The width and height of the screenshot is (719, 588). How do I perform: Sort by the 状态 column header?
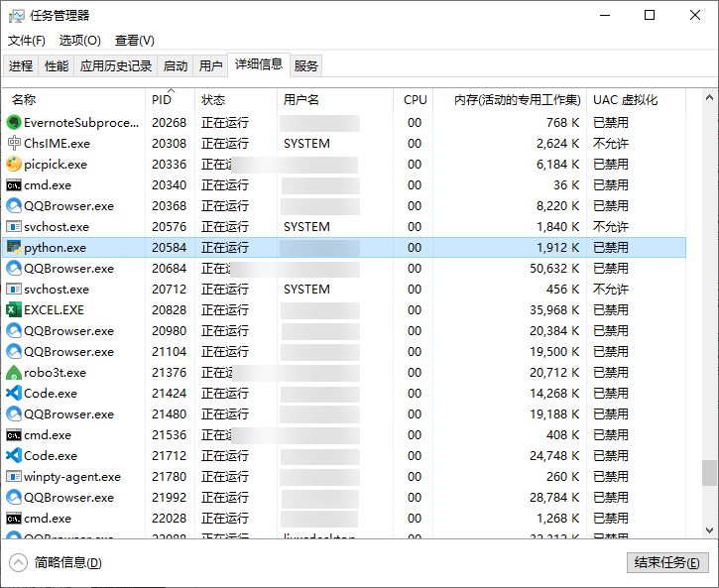pos(236,100)
